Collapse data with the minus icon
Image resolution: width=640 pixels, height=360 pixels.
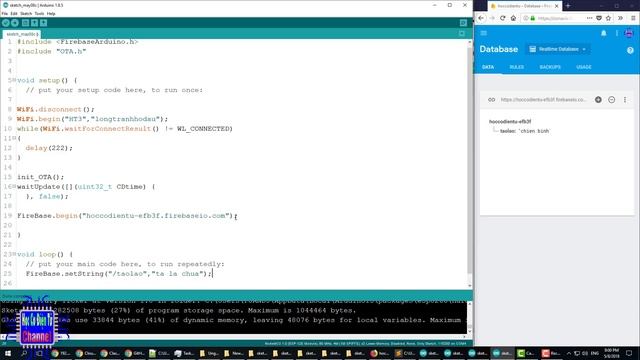tap(611, 100)
